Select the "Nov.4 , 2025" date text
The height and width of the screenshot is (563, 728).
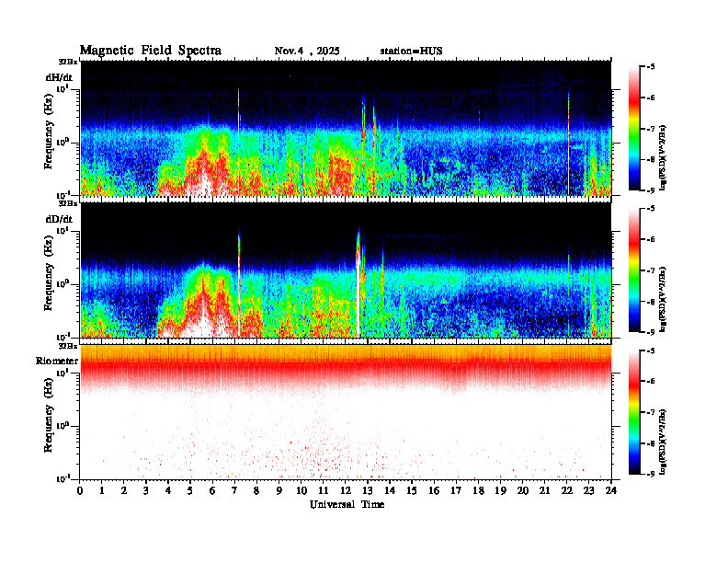click(x=307, y=52)
